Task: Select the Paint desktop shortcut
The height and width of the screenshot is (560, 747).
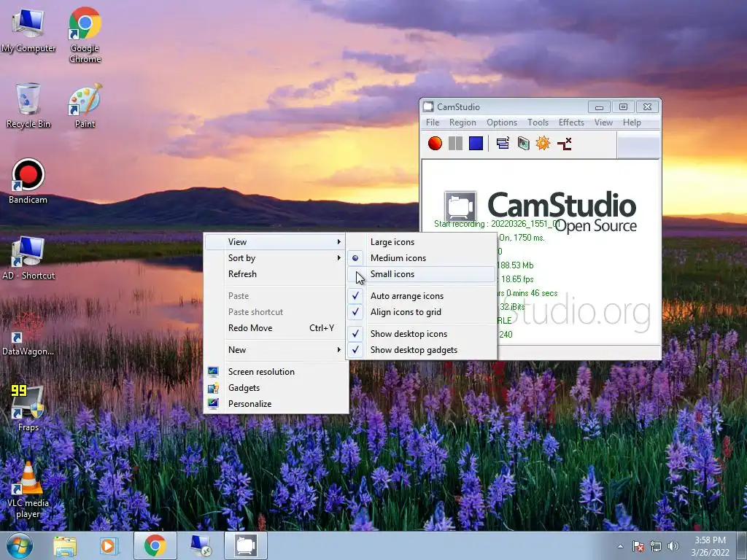Action: pyautogui.click(x=85, y=105)
